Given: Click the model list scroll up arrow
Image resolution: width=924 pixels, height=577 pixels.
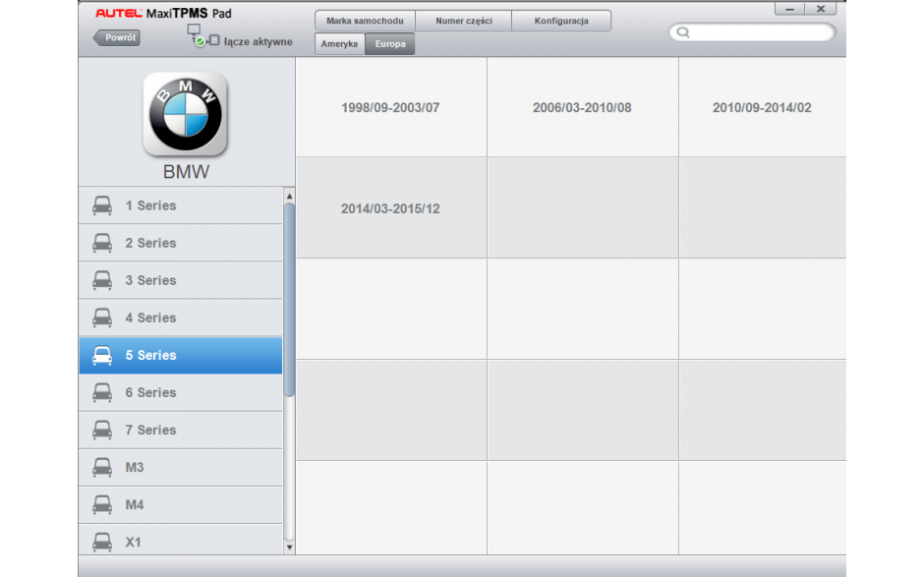Looking at the screenshot, I should click(x=289, y=196).
